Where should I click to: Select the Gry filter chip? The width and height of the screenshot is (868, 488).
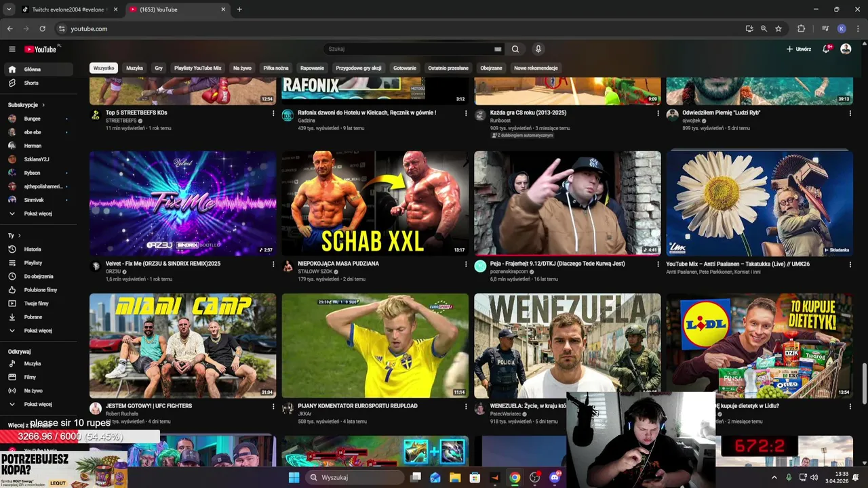point(159,68)
